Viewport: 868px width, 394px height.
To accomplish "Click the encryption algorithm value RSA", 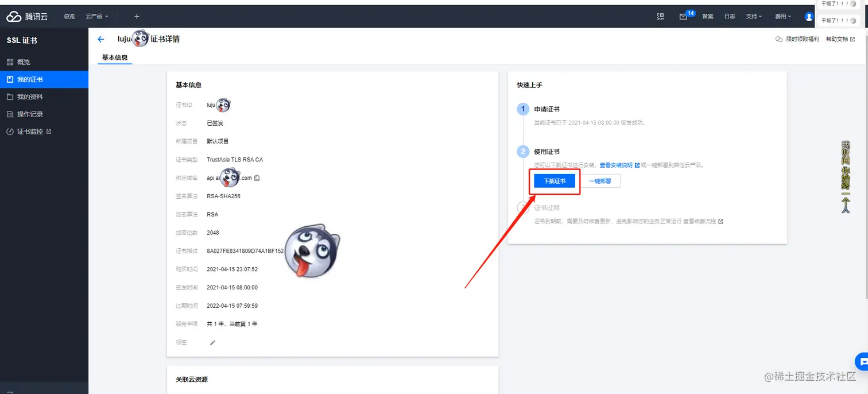I will tap(212, 214).
